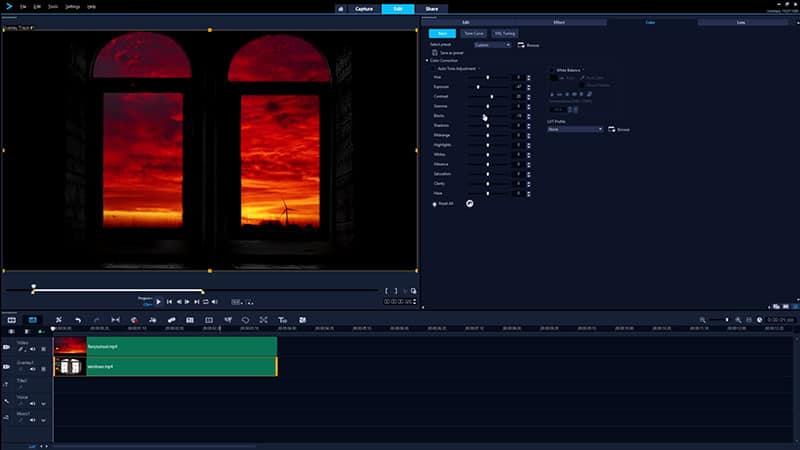Open the Home tab icon

[x=340, y=9]
